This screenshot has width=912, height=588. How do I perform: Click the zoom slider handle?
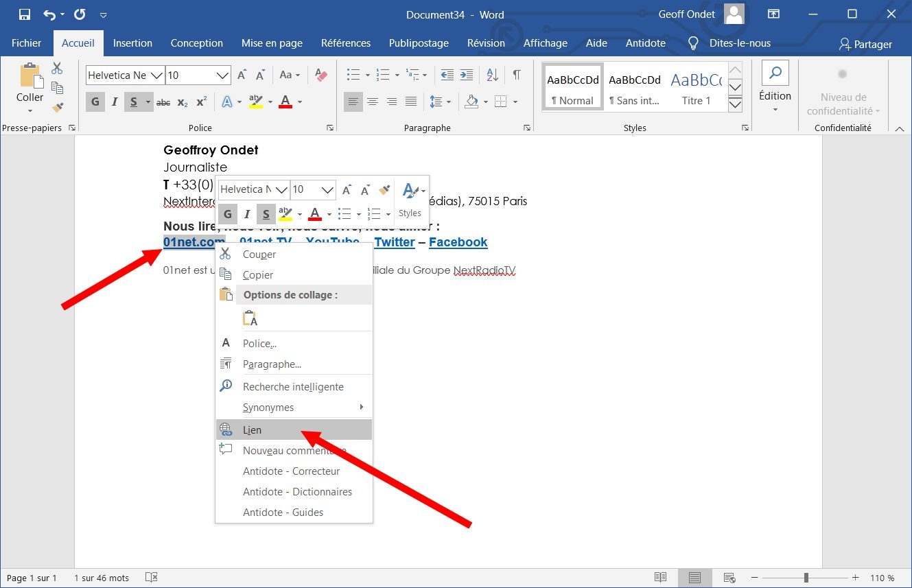806,578
